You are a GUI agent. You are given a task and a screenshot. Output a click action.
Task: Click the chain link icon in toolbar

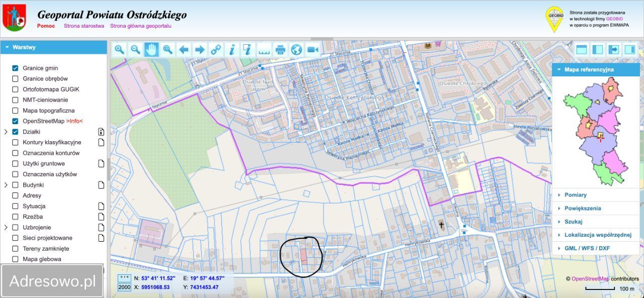coord(216,49)
